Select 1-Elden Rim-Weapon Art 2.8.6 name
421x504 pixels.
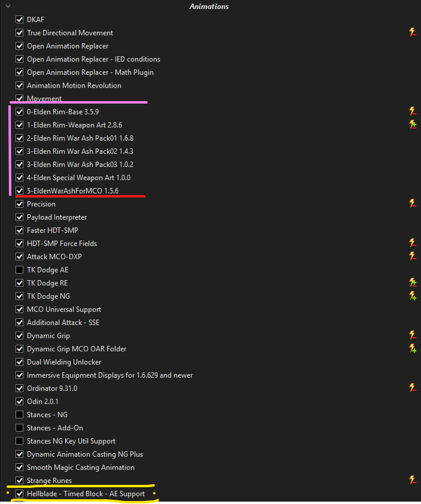pyautogui.click(x=75, y=125)
